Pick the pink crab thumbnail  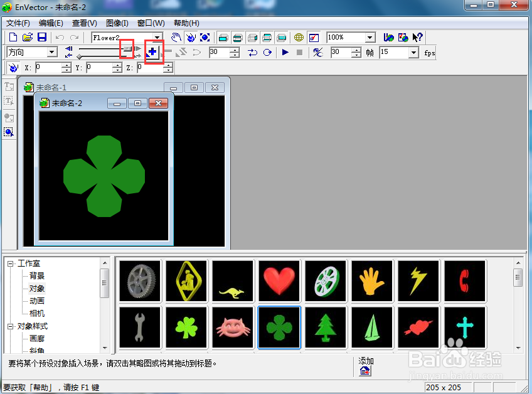[233, 327]
